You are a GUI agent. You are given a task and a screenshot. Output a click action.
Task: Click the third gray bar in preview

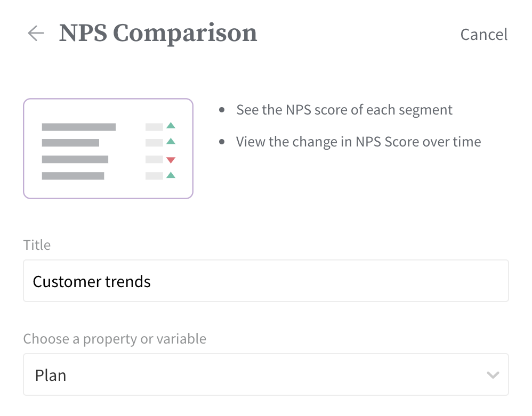point(75,159)
